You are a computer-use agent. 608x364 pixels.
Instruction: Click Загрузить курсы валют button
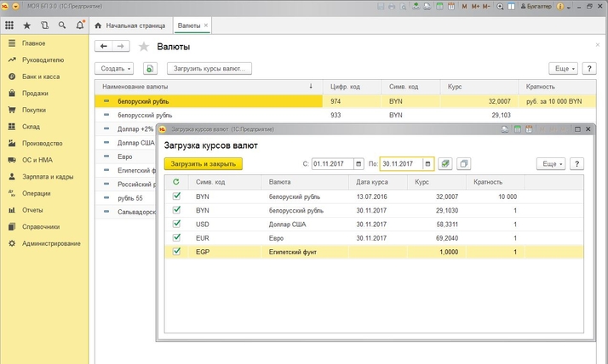[x=209, y=68]
